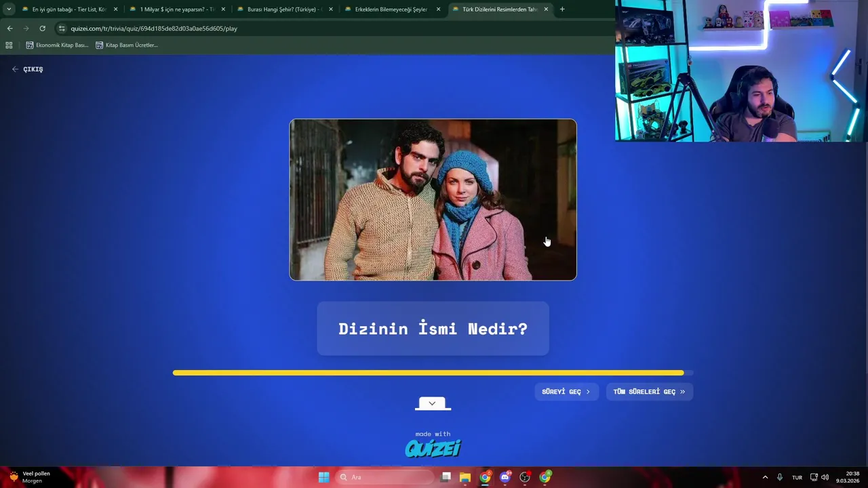Open 'Kitap Basım Ücretler...' bookmark
The width and height of the screenshot is (868, 488).
[127, 45]
